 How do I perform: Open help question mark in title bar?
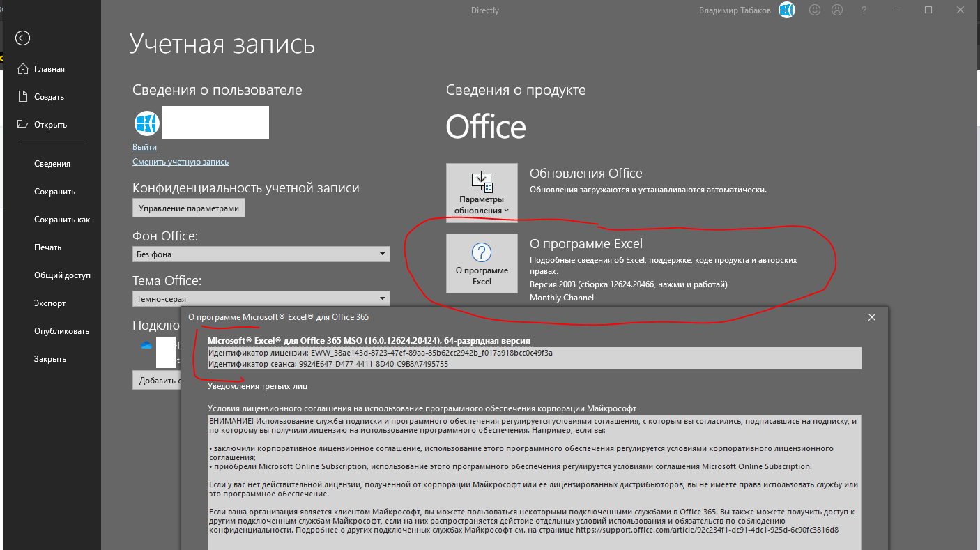(x=864, y=10)
